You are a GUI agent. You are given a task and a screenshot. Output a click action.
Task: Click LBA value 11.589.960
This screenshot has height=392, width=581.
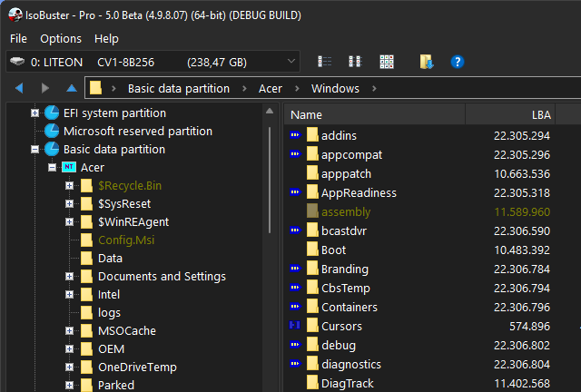click(522, 211)
